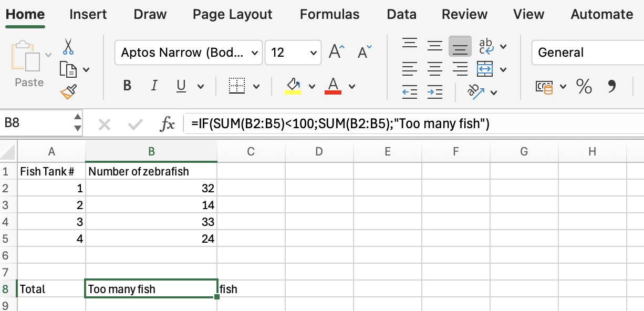Open Insert Function via the fx icon
The height and width of the screenshot is (311, 644).
click(x=168, y=123)
